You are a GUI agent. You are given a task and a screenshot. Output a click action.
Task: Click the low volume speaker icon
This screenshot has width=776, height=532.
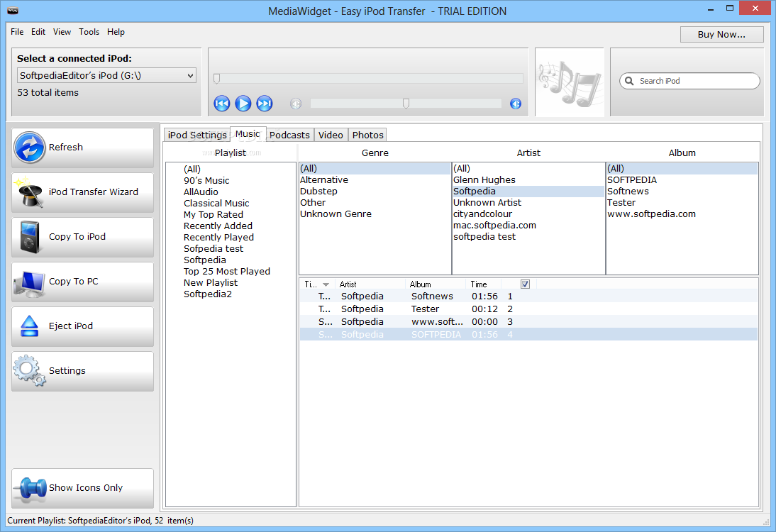[x=296, y=104]
